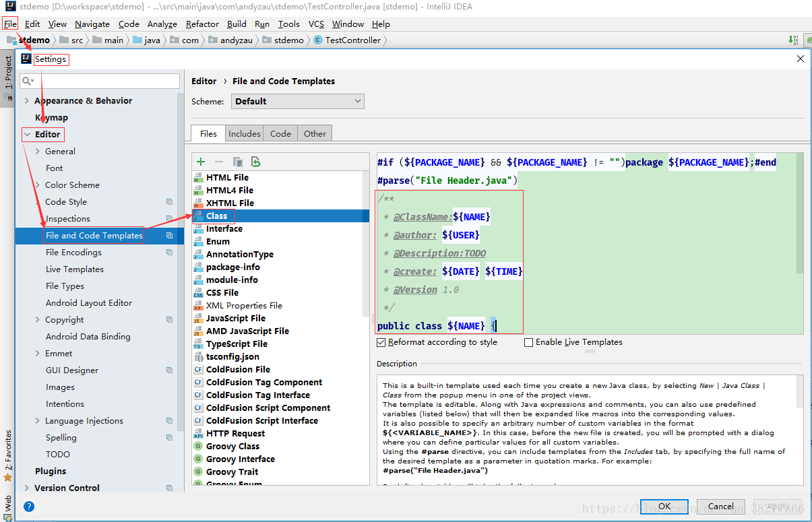Screen dimensions: 812x522
Task: Click the blue help question mark icon
Action: point(29,507)
